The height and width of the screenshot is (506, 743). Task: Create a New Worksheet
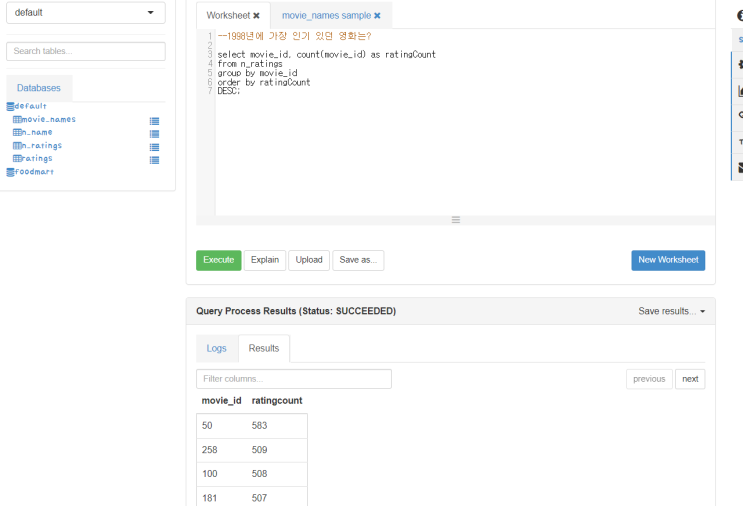coord(668,260)
